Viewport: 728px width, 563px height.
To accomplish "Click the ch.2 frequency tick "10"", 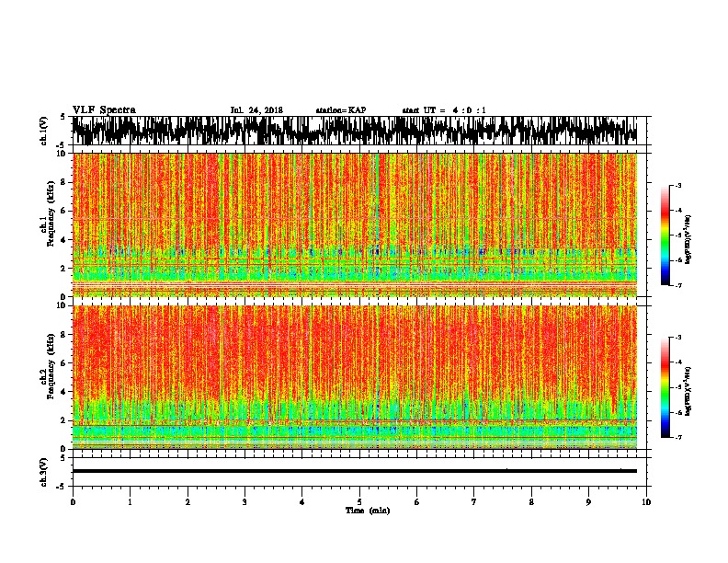I will (63, 305).
